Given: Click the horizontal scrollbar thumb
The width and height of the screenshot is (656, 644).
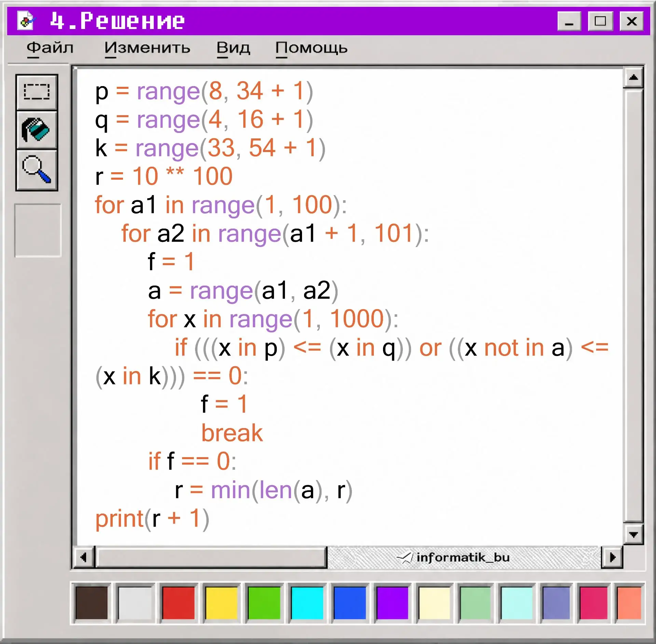Looking at the screenshot, I should click(x=211, y=558).
